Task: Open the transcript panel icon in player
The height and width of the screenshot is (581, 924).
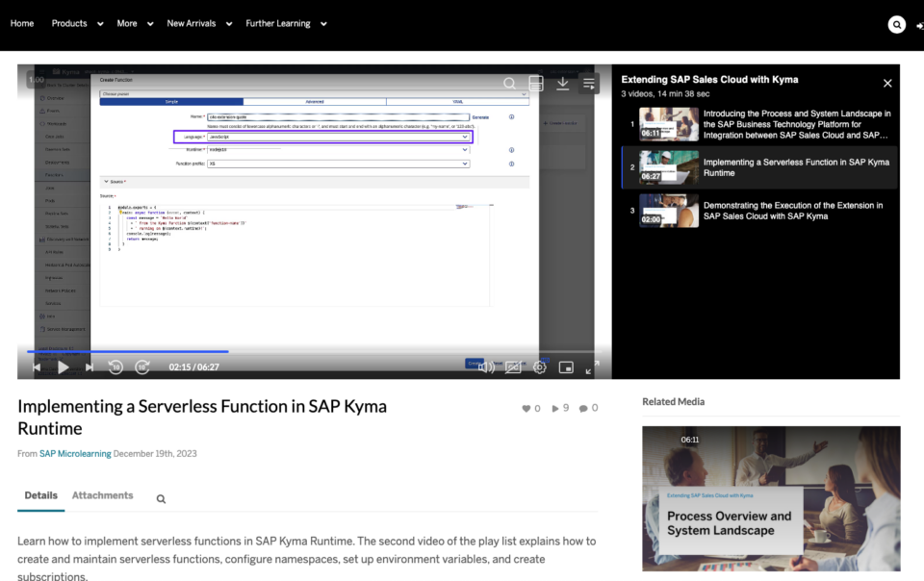Action: point(536,84)
